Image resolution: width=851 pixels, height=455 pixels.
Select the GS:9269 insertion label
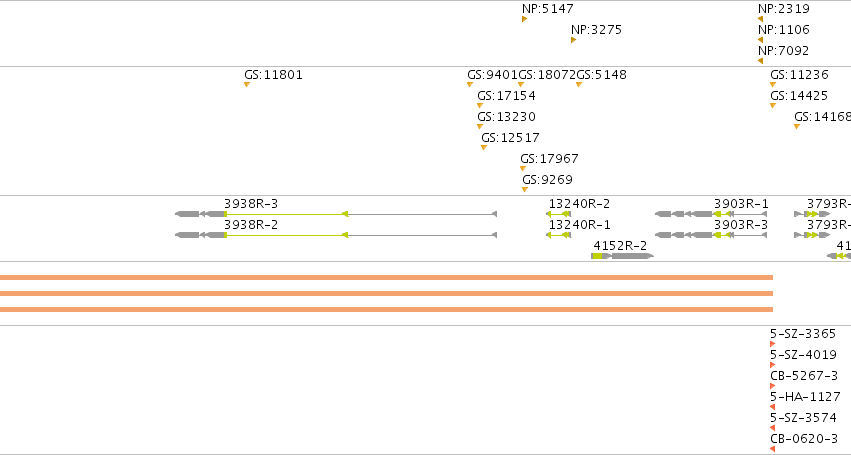pyautogui.click(x=548, y=180)
